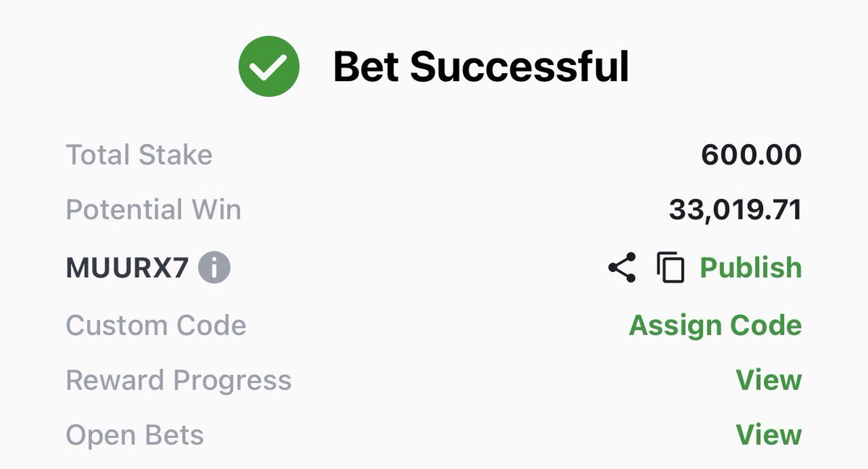Tap the MUURX7 booking code text
Screen dimensions: 868x469
[127, 269]
